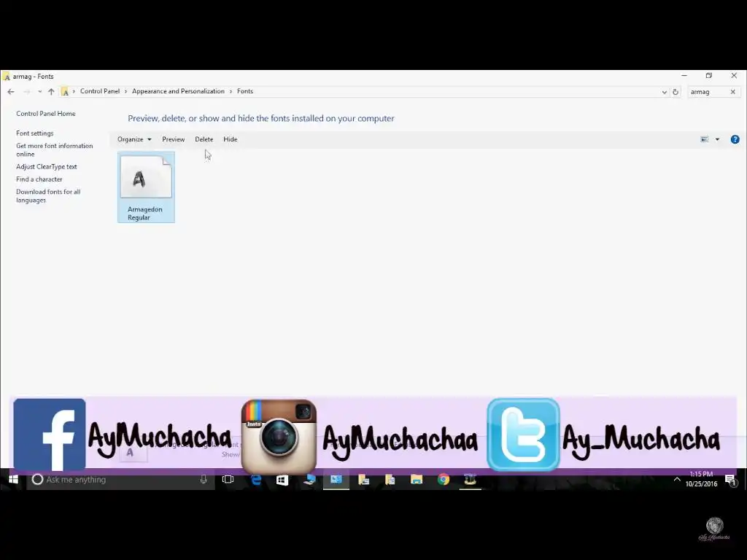Click Ask me anything search box
The width and height of the screenshot is (747, 560).
click(x=120, y=480)
